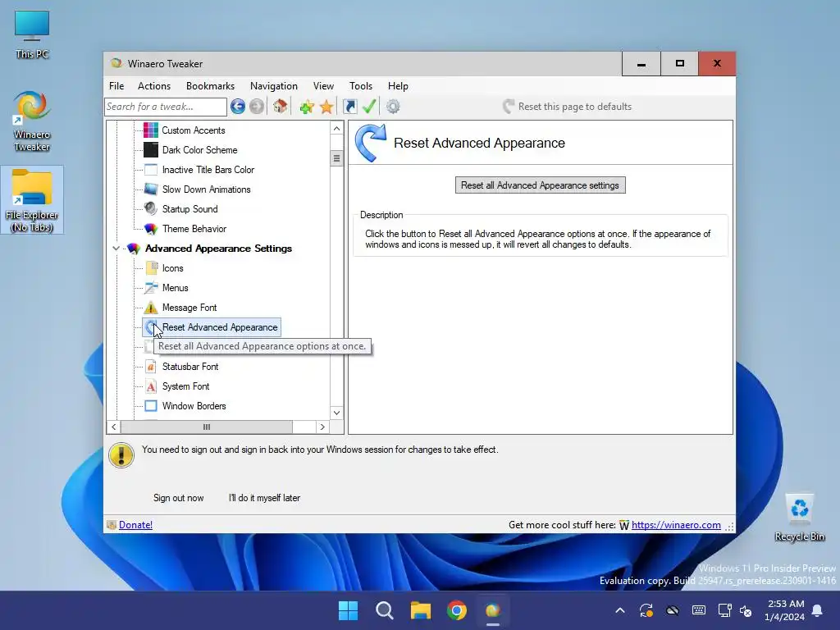Screen dimensions: 840x630
Task: Click the Icons folder tree icon
Action: (x=151, y=268)
